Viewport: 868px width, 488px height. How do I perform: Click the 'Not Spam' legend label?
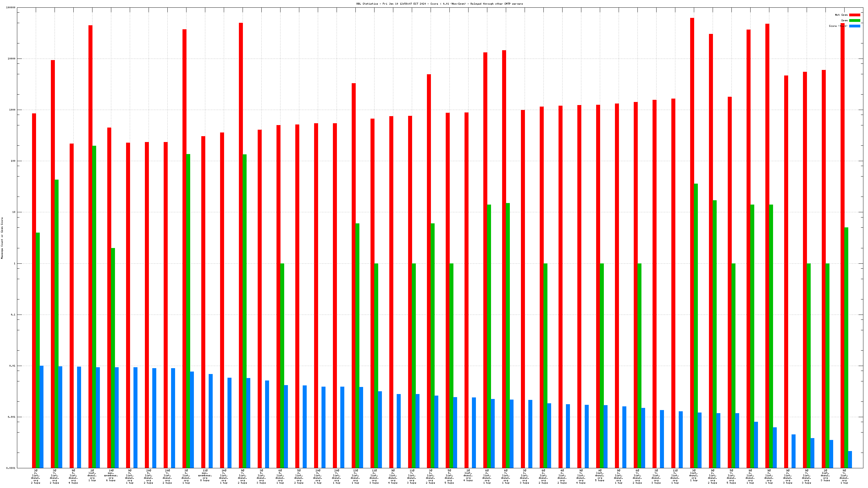click(x=841, y=15)
